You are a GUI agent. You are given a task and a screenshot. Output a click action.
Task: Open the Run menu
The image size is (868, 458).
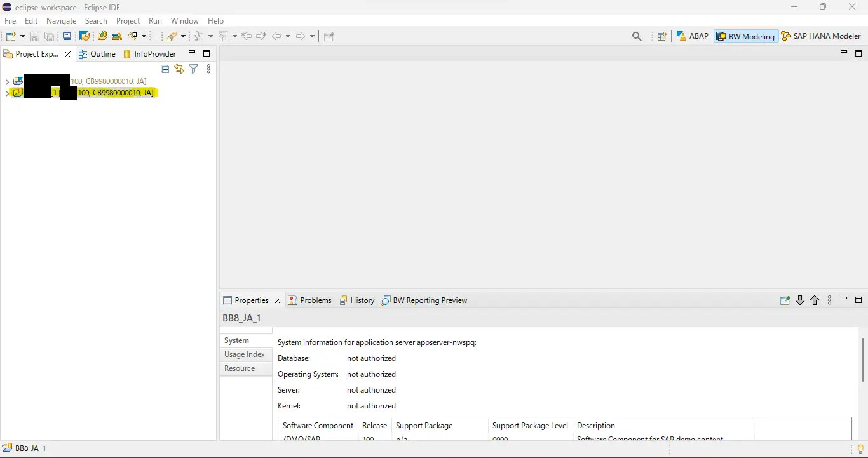[155, 21]
